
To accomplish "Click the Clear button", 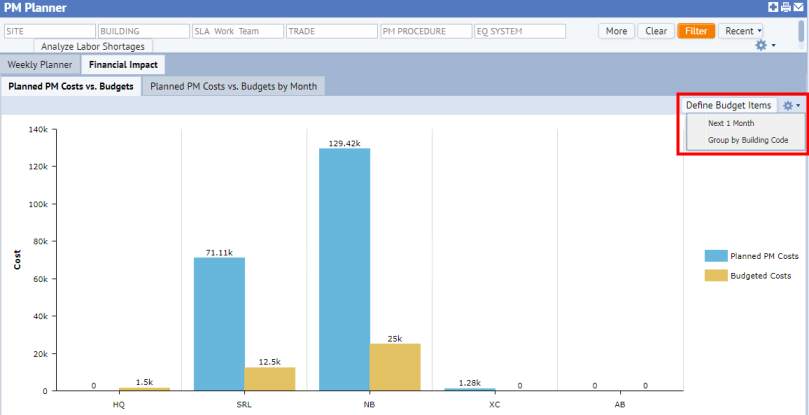I will [x=656, y=31].
